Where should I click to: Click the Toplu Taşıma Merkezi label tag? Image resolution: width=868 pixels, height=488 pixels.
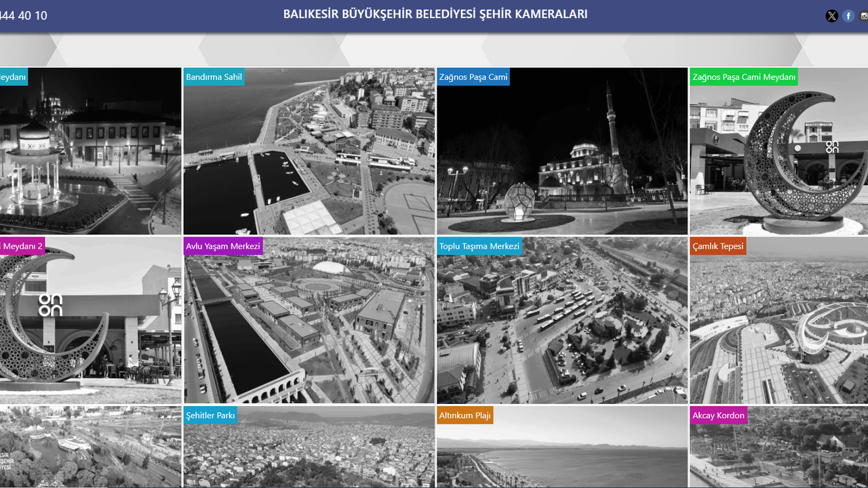pyautogui.click(x=479, y=246)
